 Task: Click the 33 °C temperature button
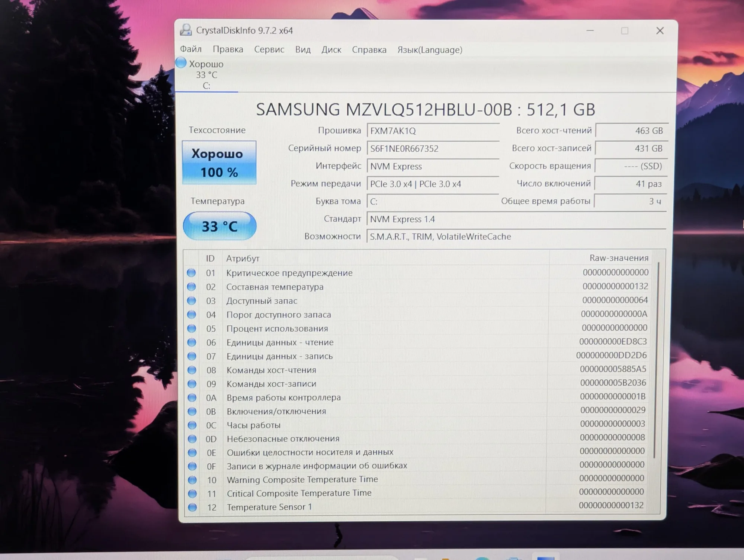coord(219,226)
